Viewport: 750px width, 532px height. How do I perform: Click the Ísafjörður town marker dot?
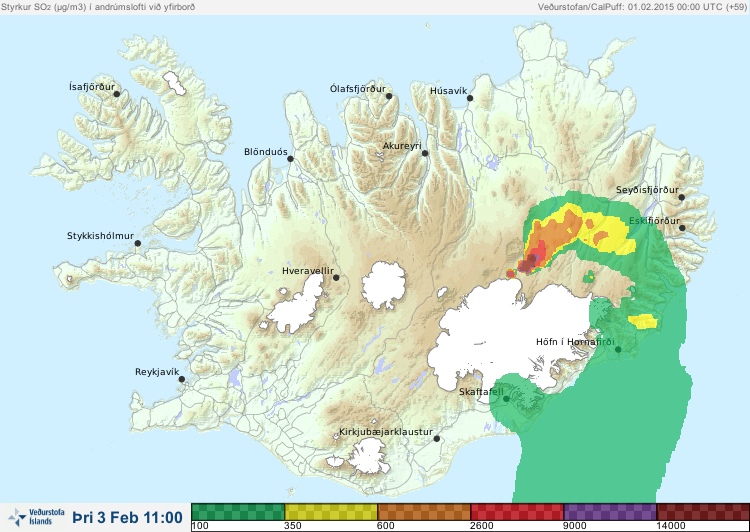[x=116, y=94]
